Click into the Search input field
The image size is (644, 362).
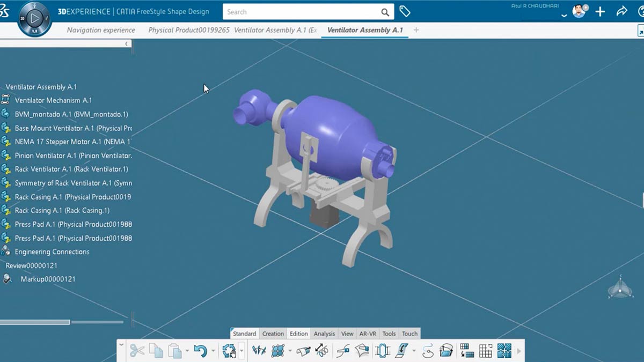point(301,12)
